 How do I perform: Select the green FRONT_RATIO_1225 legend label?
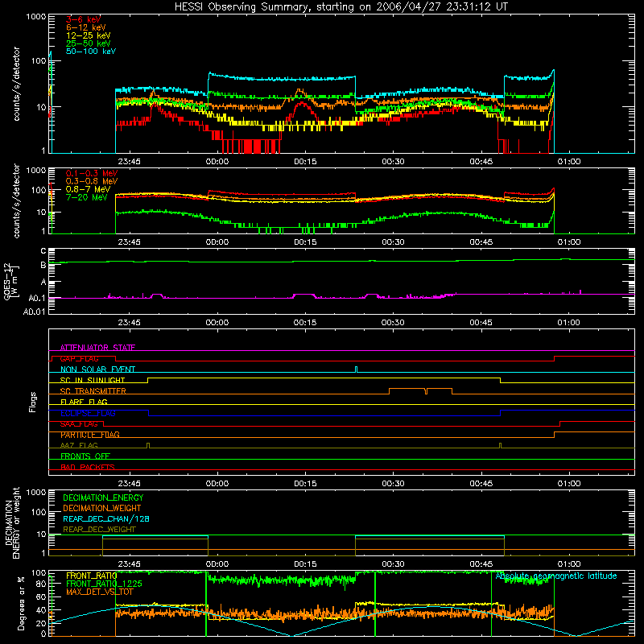click(x=104, y=584)
